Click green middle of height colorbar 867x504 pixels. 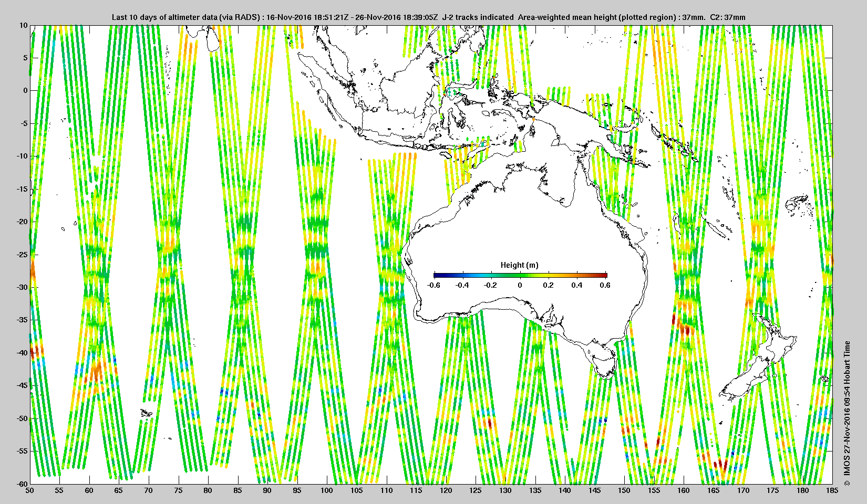[x=520, y=275]
